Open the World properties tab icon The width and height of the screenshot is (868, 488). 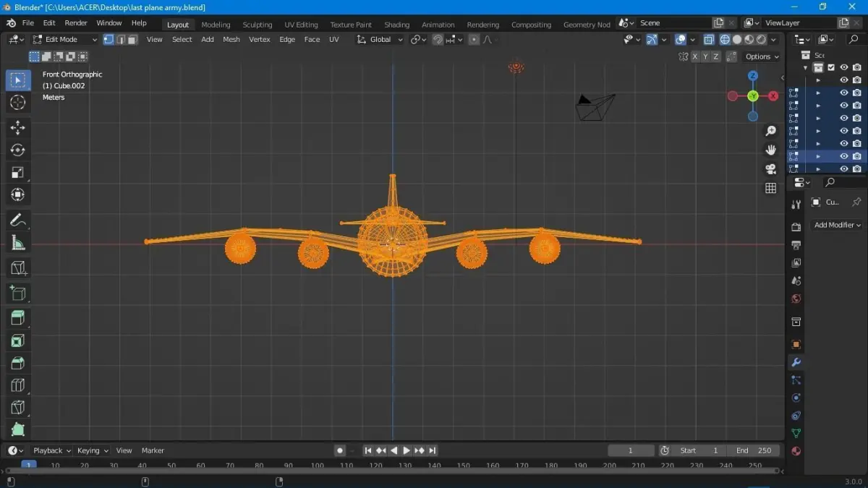pyautogui.click(x=796, y=299)
